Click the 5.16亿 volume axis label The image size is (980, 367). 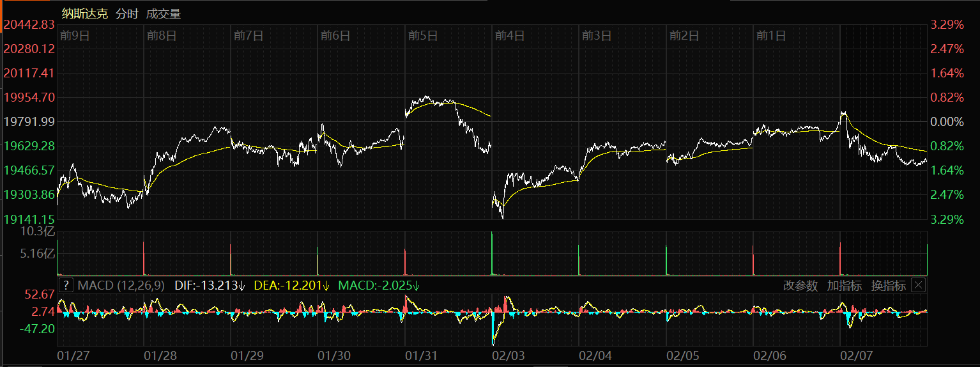tap(38, 254)
